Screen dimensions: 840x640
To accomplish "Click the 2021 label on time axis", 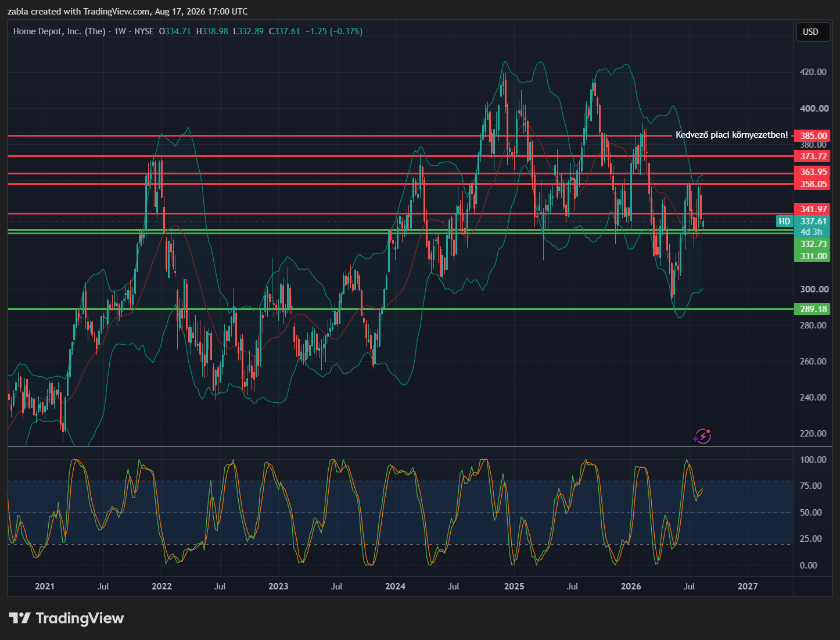I will pyautogui.click(x=45, y=586).
